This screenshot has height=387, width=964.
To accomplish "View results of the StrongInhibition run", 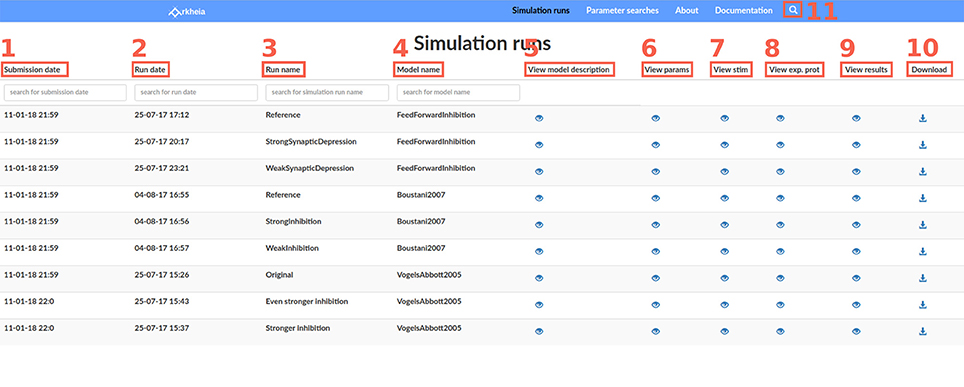I will [856, 225].
